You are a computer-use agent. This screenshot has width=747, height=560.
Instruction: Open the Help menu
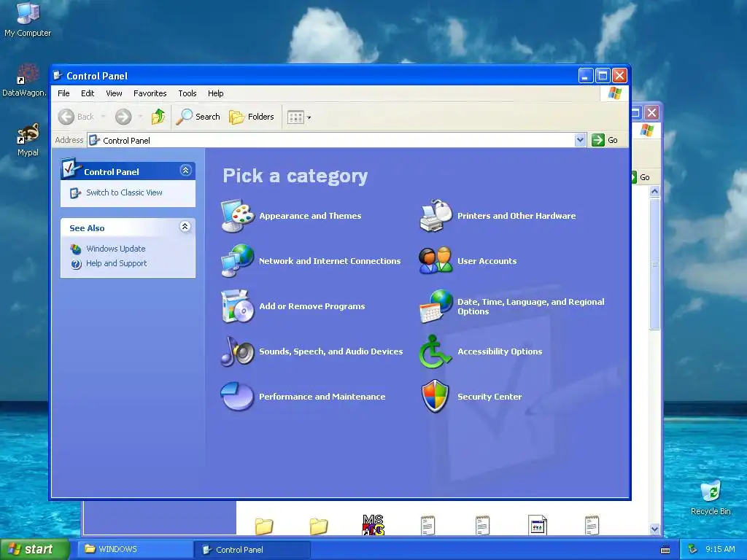click(215, 93)
